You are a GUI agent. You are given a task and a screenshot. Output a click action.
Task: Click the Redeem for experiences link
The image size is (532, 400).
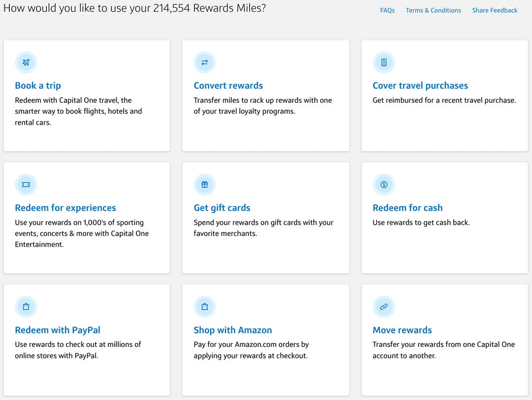point(65,208)
